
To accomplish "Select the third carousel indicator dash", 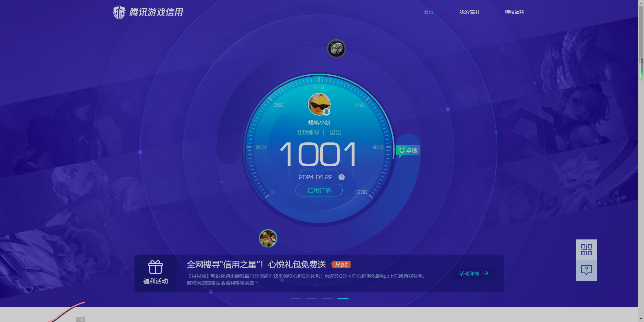I will pos(327,299).
